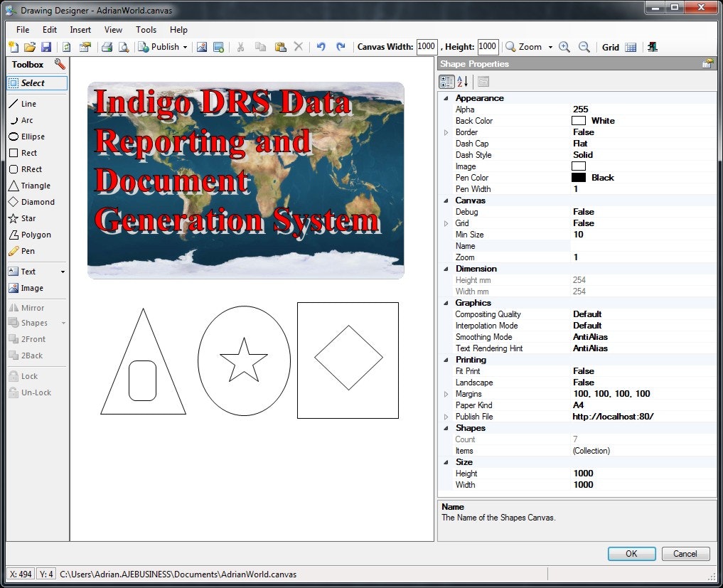Click inside the Canvas Width field
The height and width of the screenshot is (588, 723).
click(x=426, y=46)
